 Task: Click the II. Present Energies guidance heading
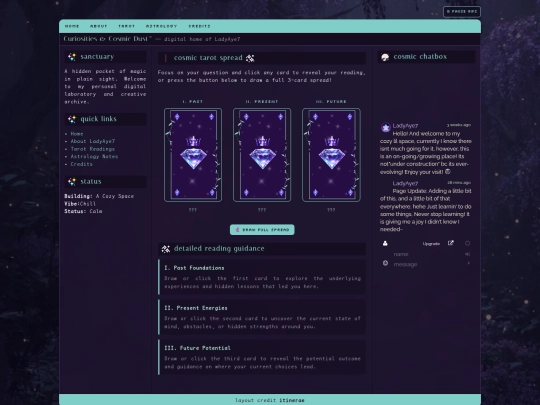coord(196,308)
